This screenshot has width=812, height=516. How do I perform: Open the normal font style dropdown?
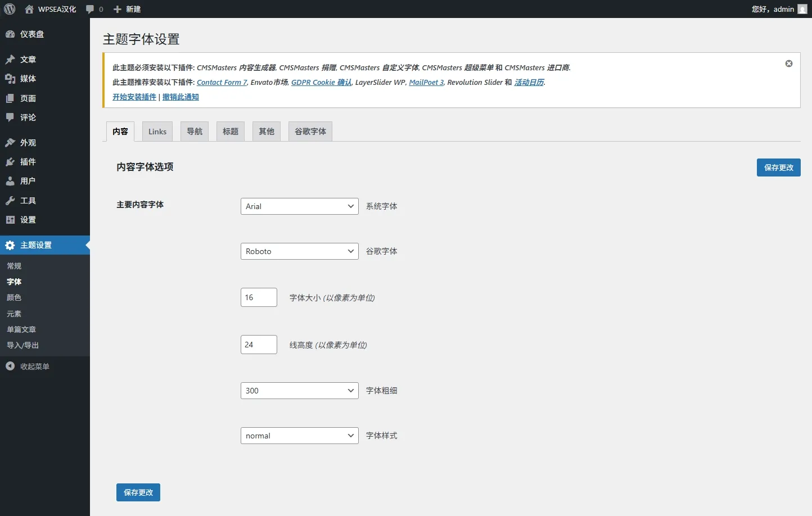pyautogui.click(x=299, y=436)
